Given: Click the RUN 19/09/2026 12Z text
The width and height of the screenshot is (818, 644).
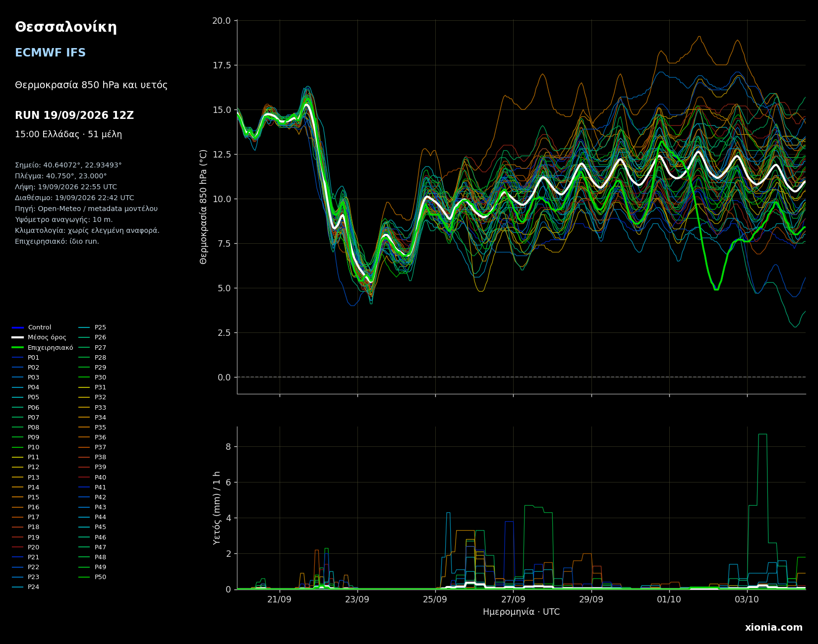Looking at the screenshot, I should click(74, 115).
